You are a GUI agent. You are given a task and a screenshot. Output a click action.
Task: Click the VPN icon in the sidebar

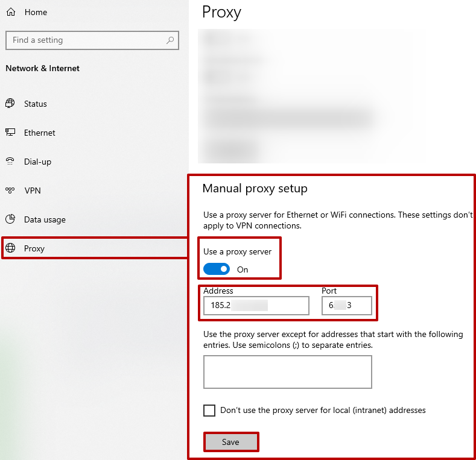tap(10, 191)
